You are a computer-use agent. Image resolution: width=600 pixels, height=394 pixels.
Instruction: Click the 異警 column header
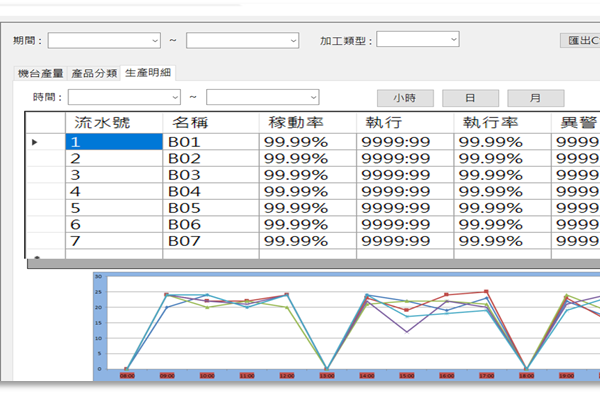pos(576,123)
